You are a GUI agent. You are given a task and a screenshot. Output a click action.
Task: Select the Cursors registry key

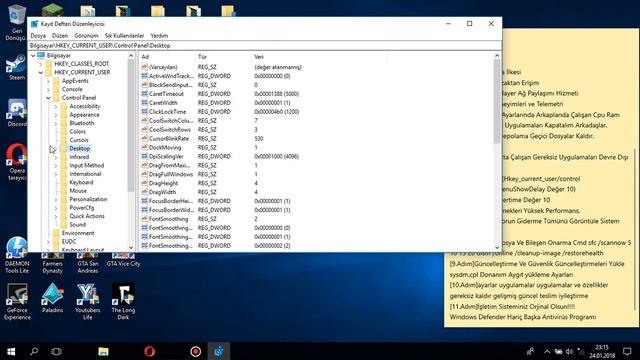coord(79,140)
